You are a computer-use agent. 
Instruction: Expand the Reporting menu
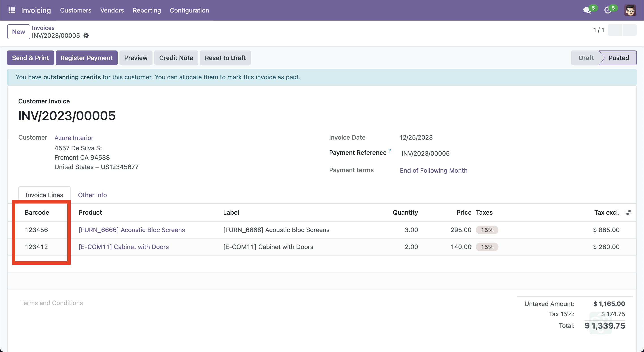(x=147, y=10)
